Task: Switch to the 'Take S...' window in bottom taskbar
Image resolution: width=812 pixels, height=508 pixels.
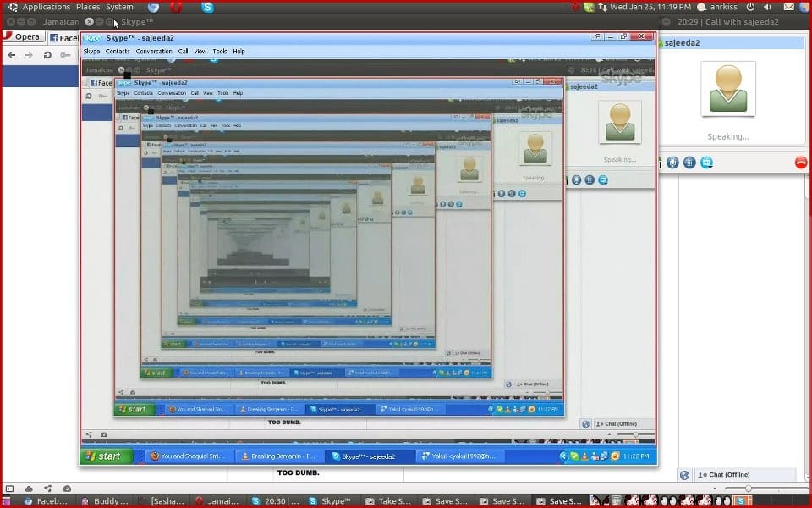Action: [x=388, y=500]
